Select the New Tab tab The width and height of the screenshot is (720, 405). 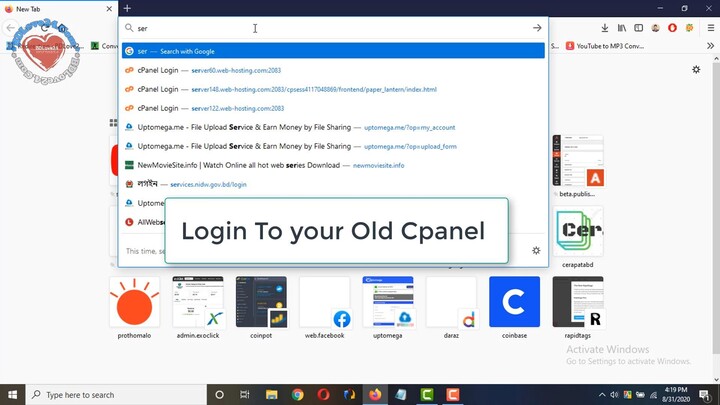59,9
